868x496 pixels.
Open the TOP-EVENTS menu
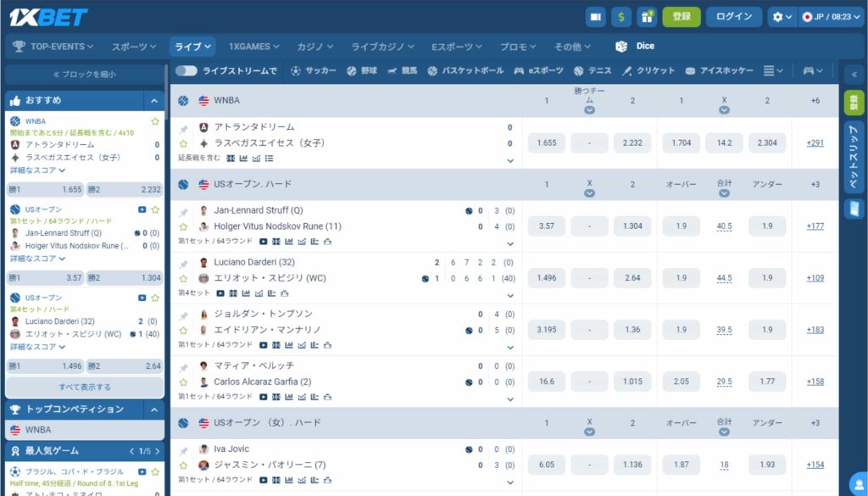(x=53, y=47)
